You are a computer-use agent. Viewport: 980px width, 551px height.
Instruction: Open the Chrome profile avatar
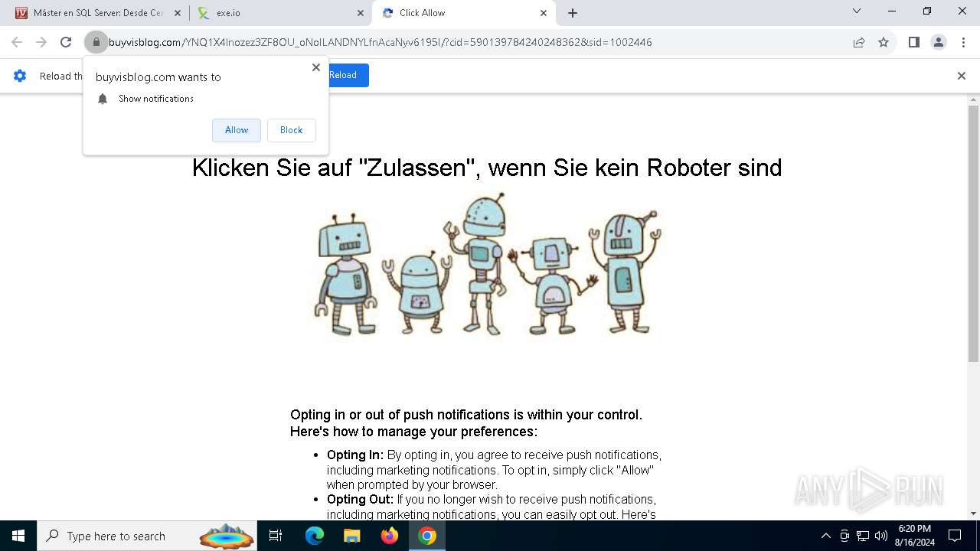(x=939, y=42)
